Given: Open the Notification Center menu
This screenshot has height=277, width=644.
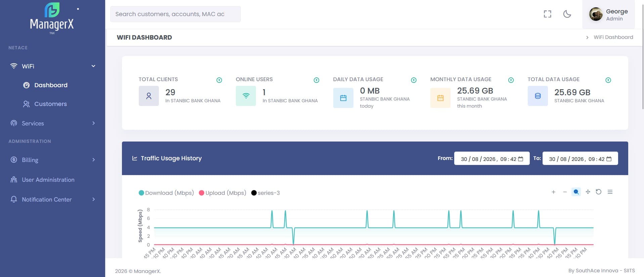Looking at the screenshot, I should coord(52,200).
